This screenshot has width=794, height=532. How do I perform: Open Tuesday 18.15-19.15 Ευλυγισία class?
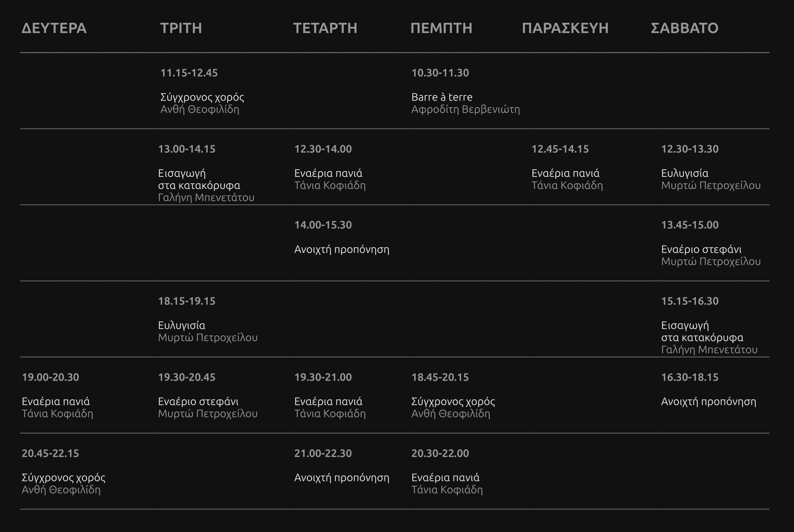181,326
